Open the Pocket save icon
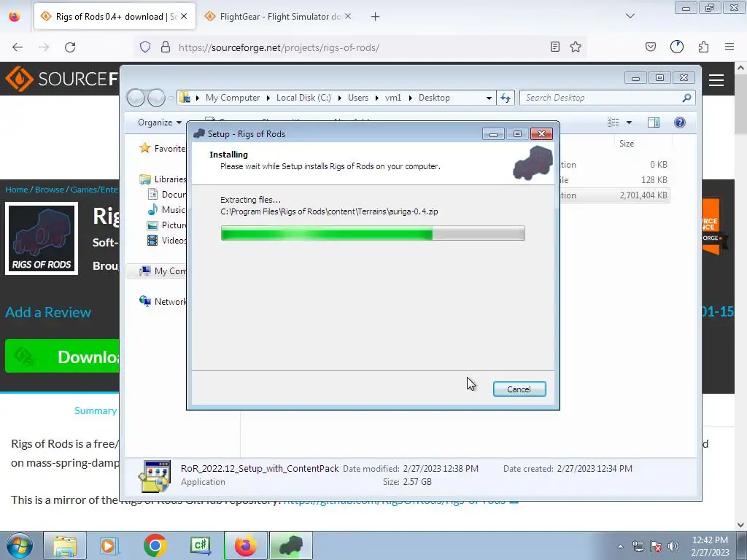The height and width of the screenshot is (560, 747). tap(651, 47)
